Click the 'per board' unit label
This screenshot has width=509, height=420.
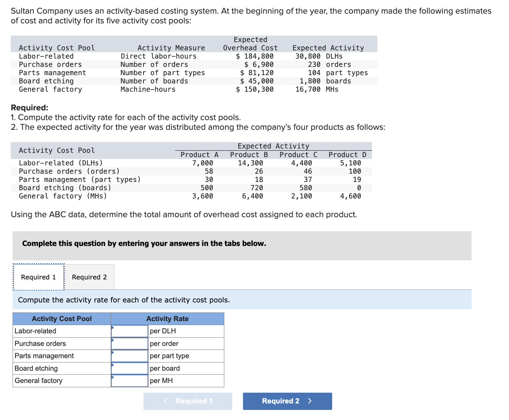point(165,368)
